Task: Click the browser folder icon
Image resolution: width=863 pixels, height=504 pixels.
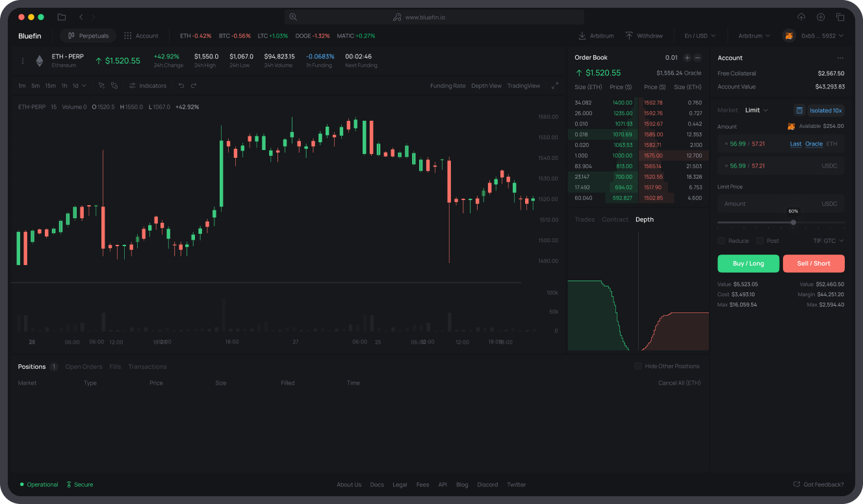Action: click(62, 17)
